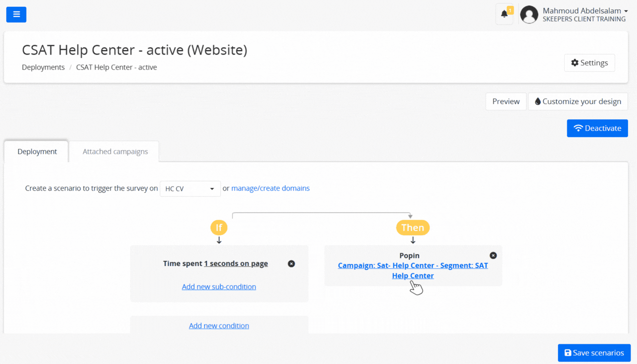637x364 pixels.
Task: Switch to the Attached campaigns tab
Action: [x=115, y=152]
